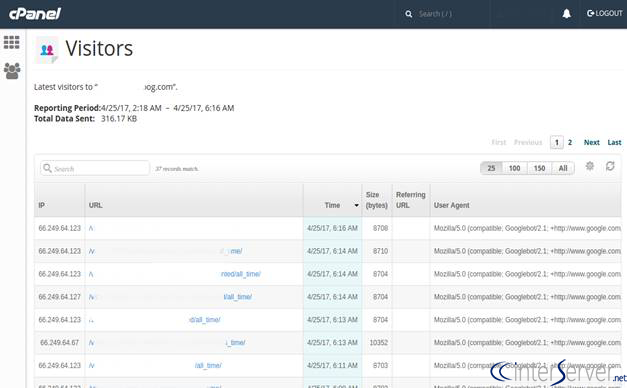Sort by Referring URL column
The width and height of the screenshot is (627, 388).
tap(411, 200)
